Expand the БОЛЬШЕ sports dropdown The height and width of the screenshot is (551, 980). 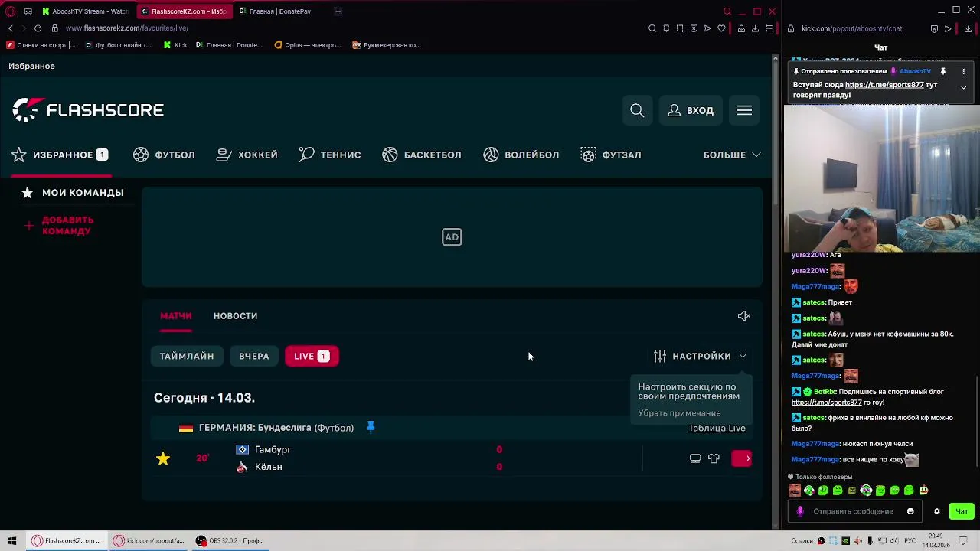tap(732, 155)
